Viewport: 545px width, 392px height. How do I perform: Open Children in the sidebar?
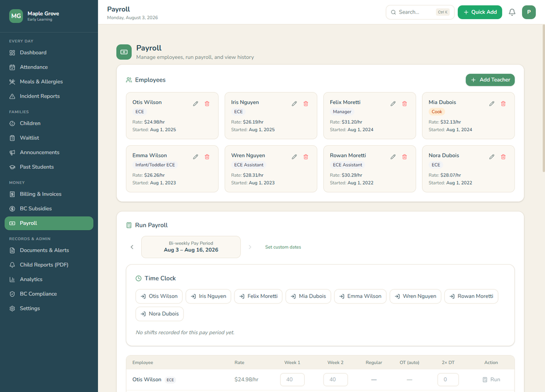(49, 124)
